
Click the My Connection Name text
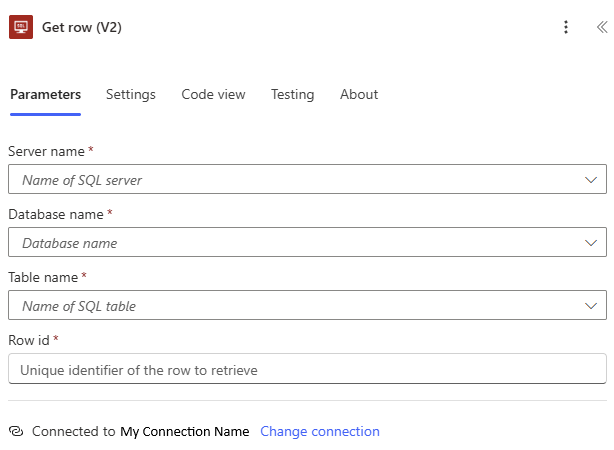[x=184, y=432]
